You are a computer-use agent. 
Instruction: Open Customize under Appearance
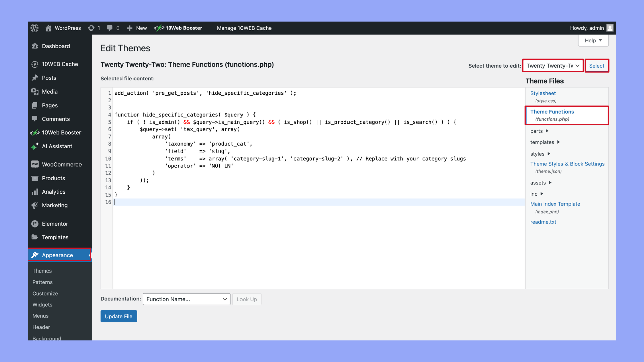point(45,293)
